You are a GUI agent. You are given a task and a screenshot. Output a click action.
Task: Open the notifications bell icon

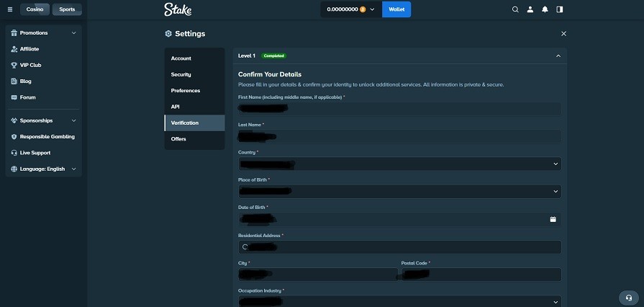pos(545,9)
